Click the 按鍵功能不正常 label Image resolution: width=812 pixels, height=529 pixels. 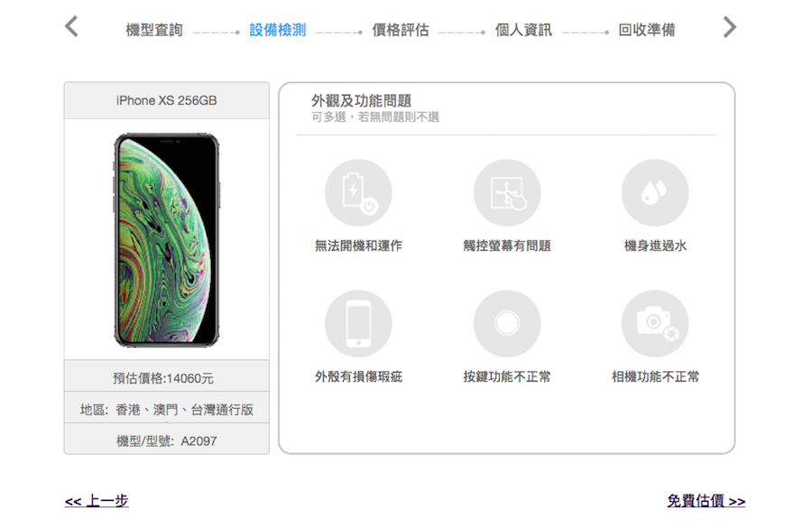click(x=507, y=376)
